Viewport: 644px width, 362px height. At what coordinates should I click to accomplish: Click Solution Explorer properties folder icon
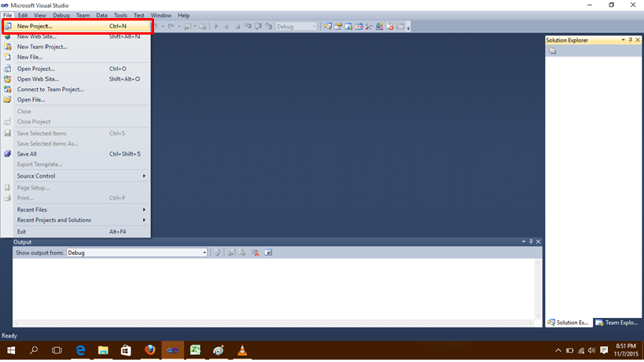point(553,50)
